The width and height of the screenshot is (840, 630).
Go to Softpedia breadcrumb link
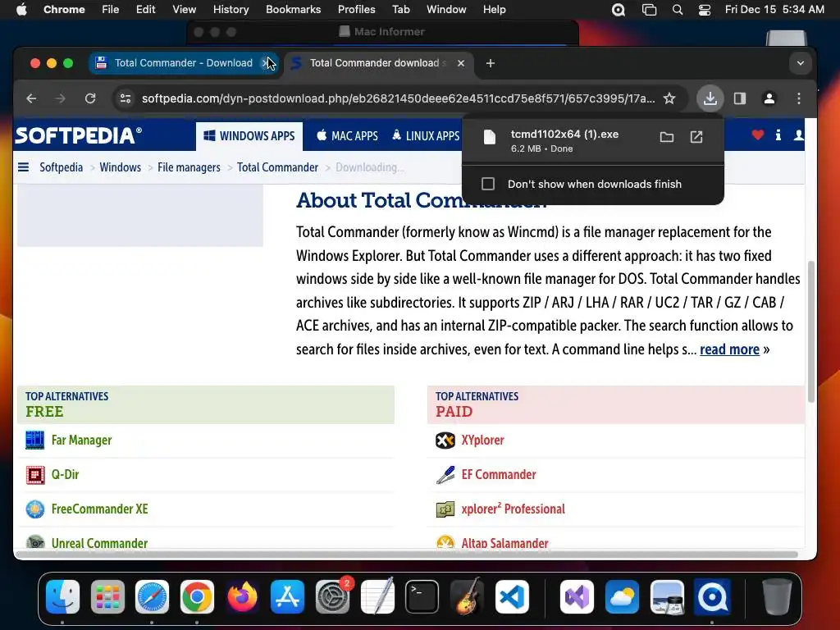61,167
